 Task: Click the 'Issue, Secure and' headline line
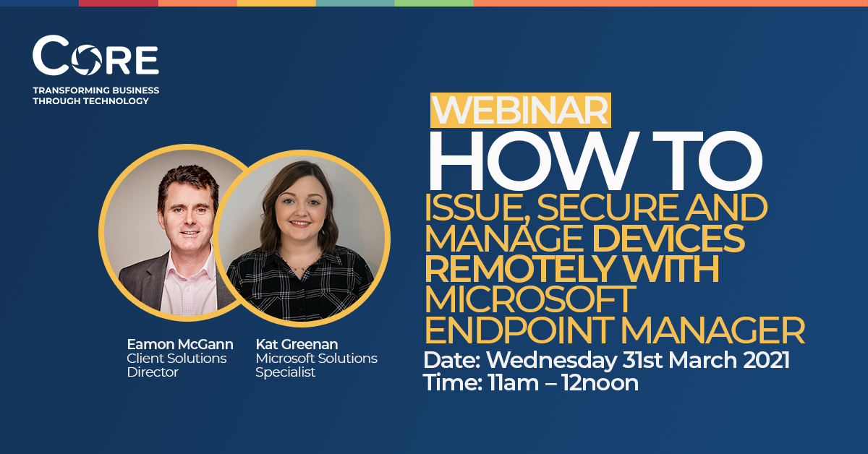[x=595, y=210]
